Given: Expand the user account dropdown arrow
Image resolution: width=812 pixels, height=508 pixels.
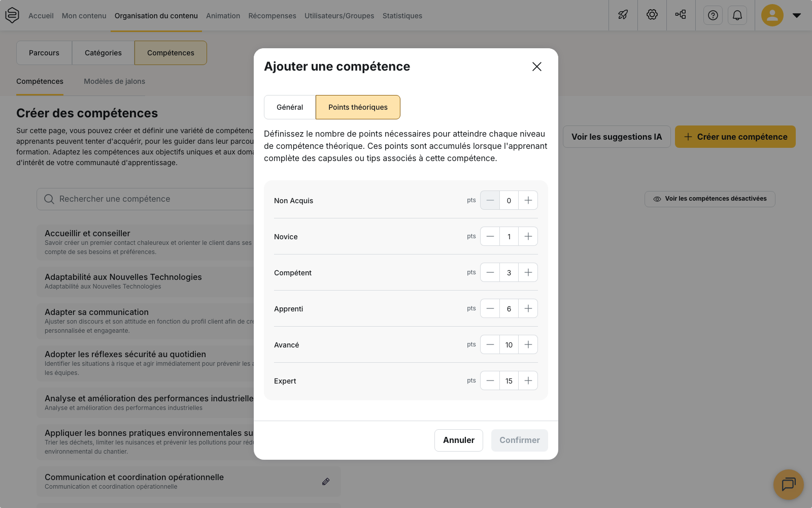Looking at the screenshot, I should pyautogui.click(x=797, y=15).
